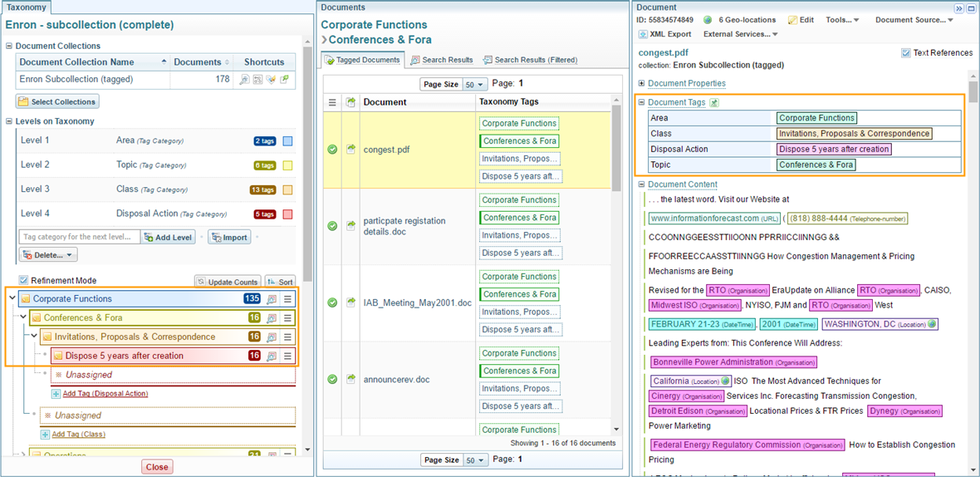Click the search icon on the Corporate Functions row
The image size is (980, 477).
tap(272, 299)
